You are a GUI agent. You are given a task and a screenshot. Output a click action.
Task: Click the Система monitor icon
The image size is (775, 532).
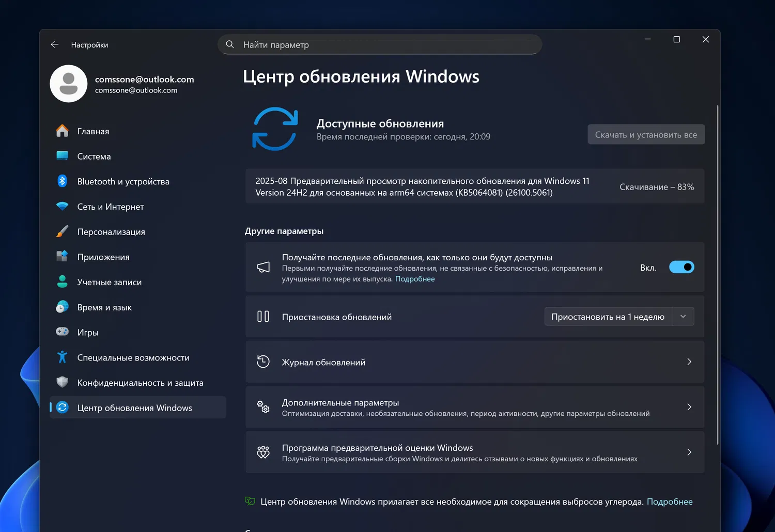pyautogui.click(x=63, y=156)
